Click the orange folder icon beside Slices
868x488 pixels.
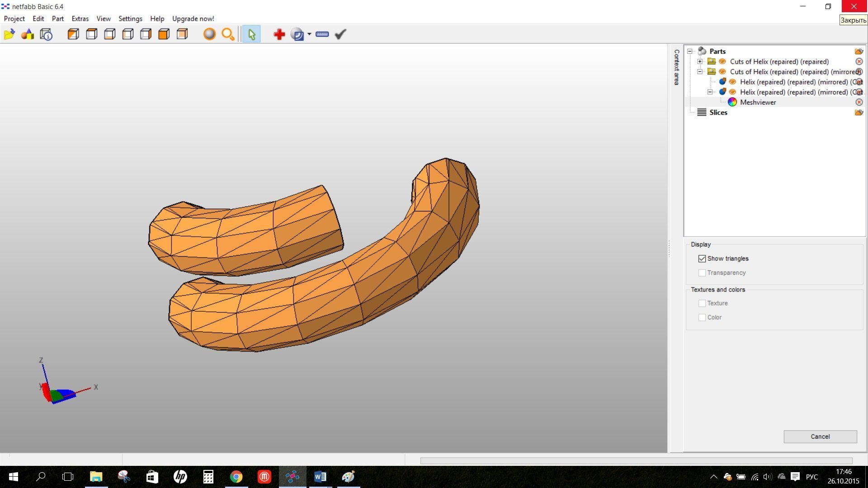coord(859,112)
